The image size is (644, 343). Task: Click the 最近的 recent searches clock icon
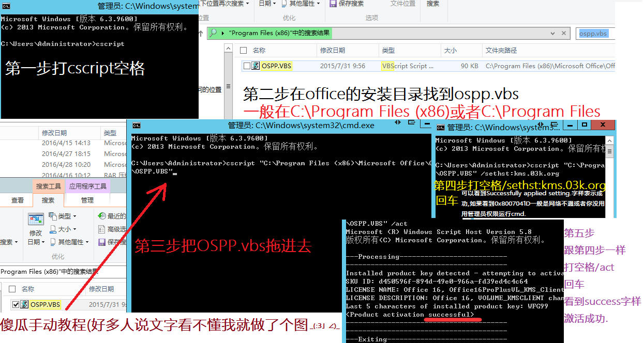point(102,215)
